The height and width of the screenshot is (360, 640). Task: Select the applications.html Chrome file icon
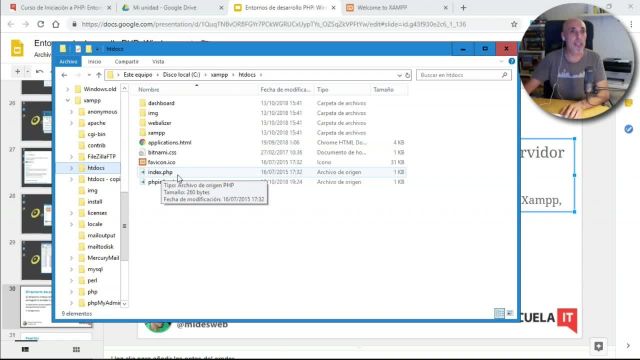(x=142, y=142)
